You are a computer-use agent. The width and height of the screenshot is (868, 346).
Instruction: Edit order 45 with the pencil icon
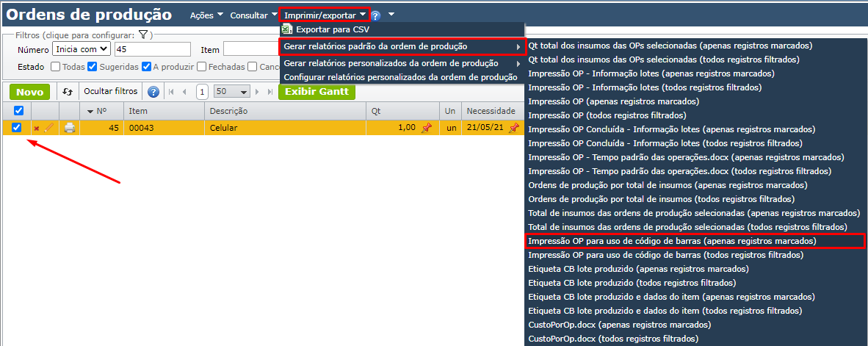[48, 128]
